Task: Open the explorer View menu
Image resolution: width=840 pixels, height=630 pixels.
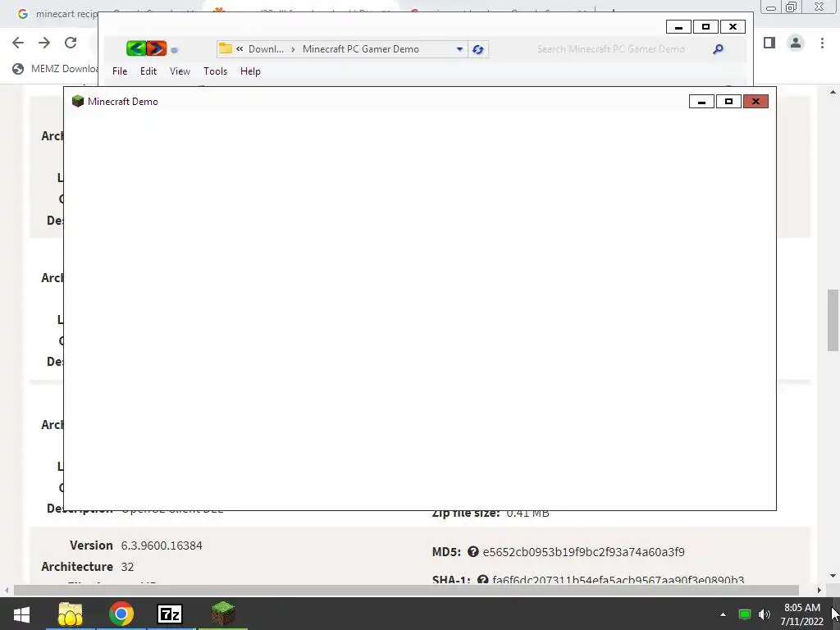Action: click(x=180, y=71)
